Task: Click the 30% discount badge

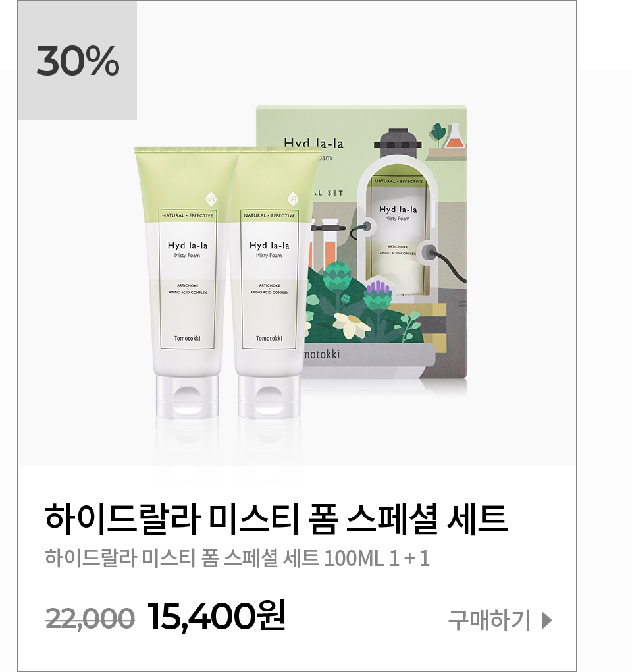Action: click(78, 61)
